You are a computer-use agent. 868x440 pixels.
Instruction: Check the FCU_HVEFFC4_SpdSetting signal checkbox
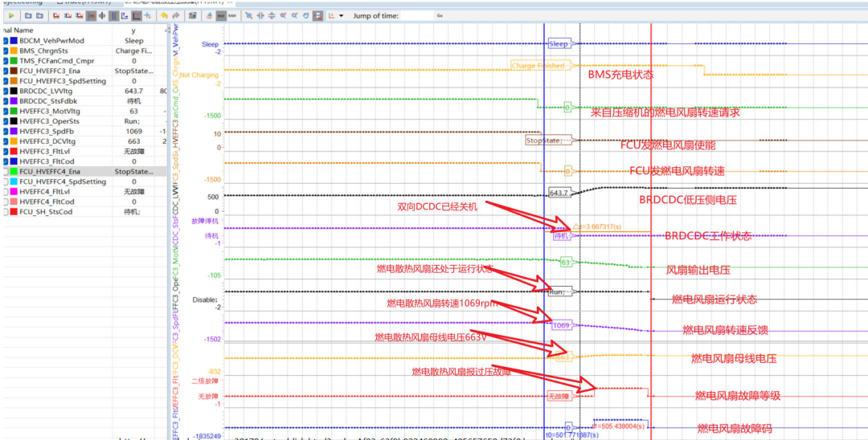tap(6, 181)
